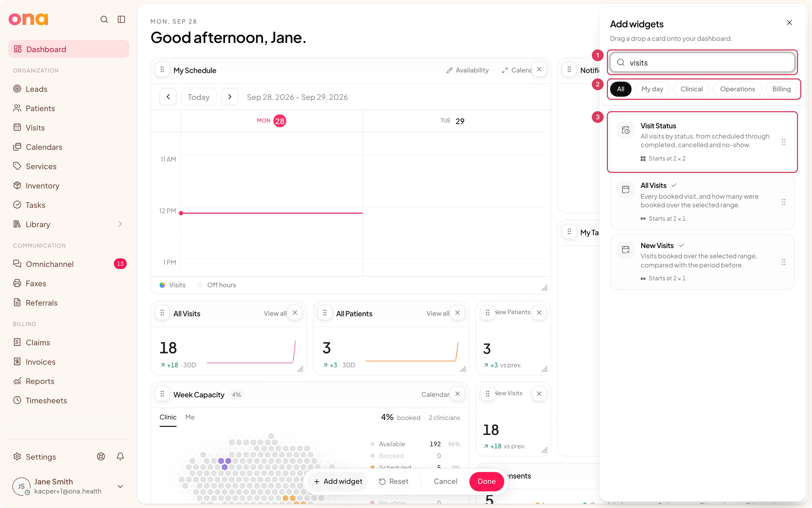Click the Visits legend color dot
Screen dimensions: 812x508
coord(162,285)
